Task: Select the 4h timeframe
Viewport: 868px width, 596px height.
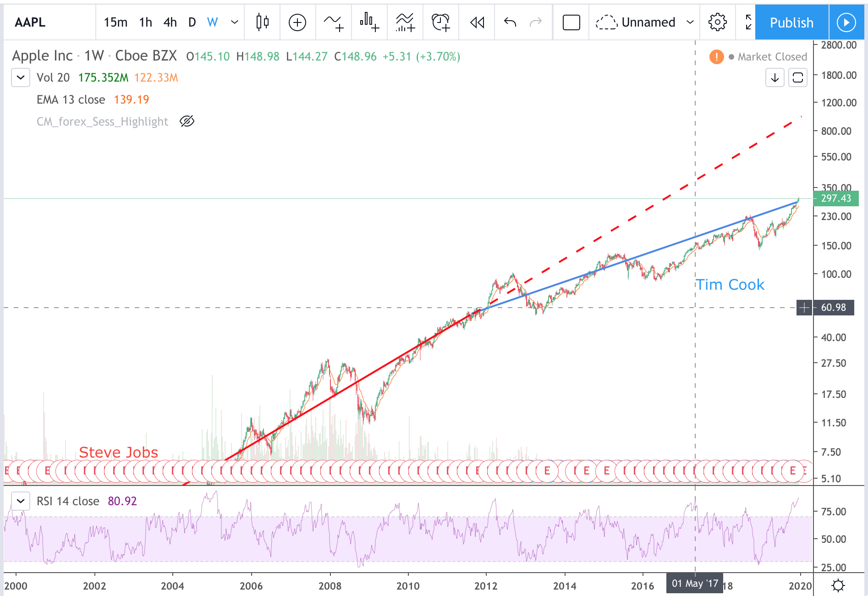Action: (x=170, y=22)
